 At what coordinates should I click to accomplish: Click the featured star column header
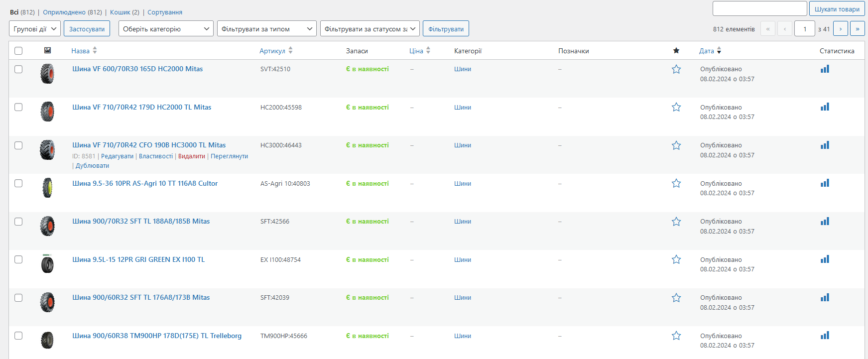676,51
